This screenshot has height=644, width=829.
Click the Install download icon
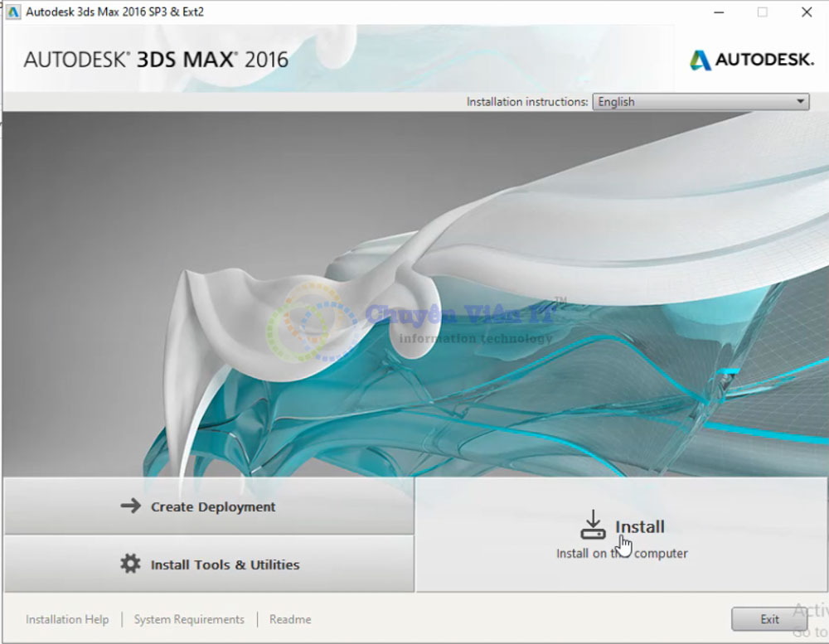pos(593,525)
